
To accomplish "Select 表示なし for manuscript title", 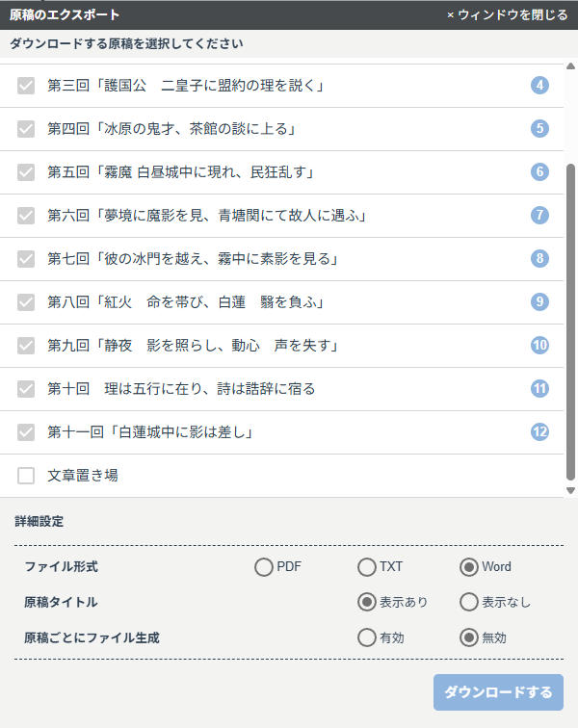I will [x=469, y=603].
